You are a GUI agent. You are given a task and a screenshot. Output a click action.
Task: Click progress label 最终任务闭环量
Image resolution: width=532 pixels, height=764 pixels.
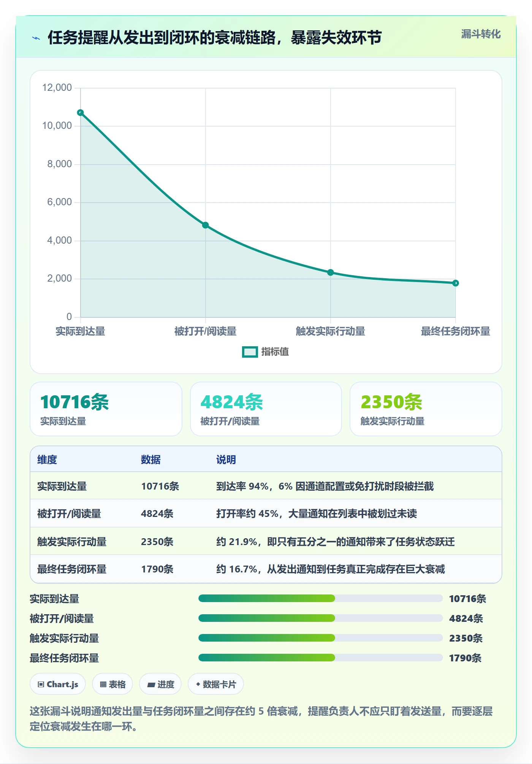point(64,658)
